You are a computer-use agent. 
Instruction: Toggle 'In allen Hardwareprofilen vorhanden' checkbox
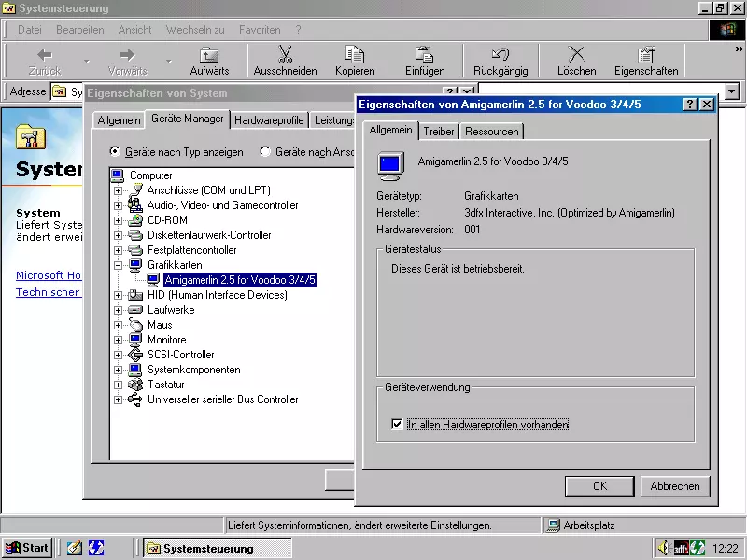point(396,424)
